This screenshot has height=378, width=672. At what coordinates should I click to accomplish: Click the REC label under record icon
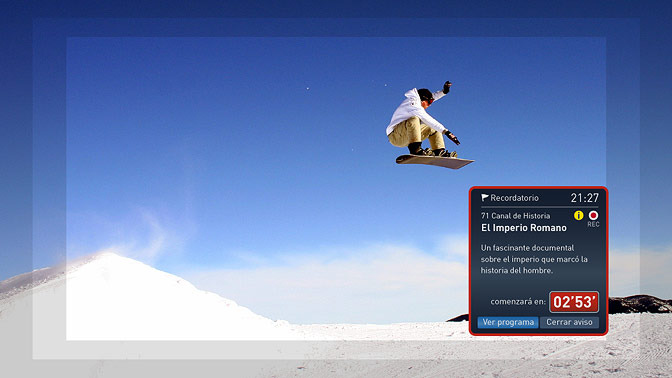(x=593, y=225)
